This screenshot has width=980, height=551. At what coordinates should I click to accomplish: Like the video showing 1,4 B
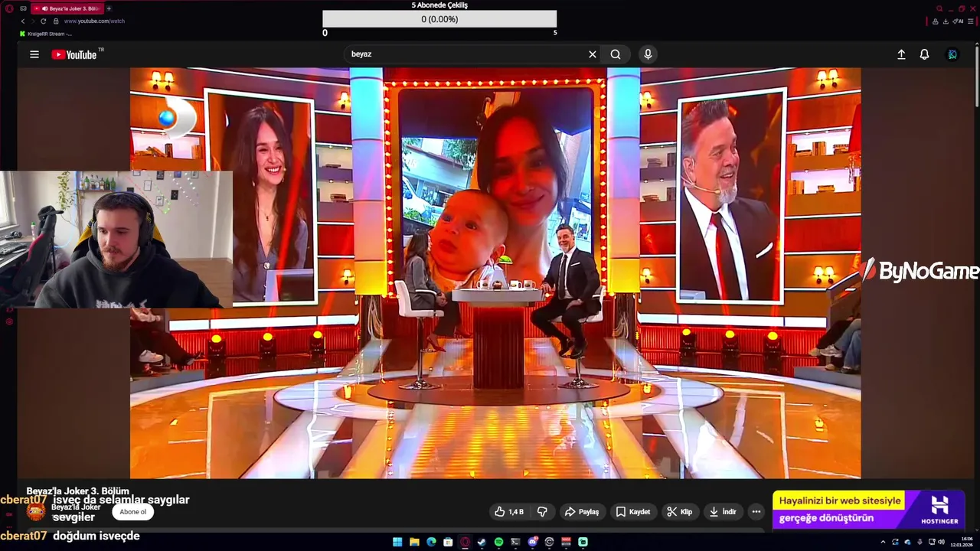509,512
